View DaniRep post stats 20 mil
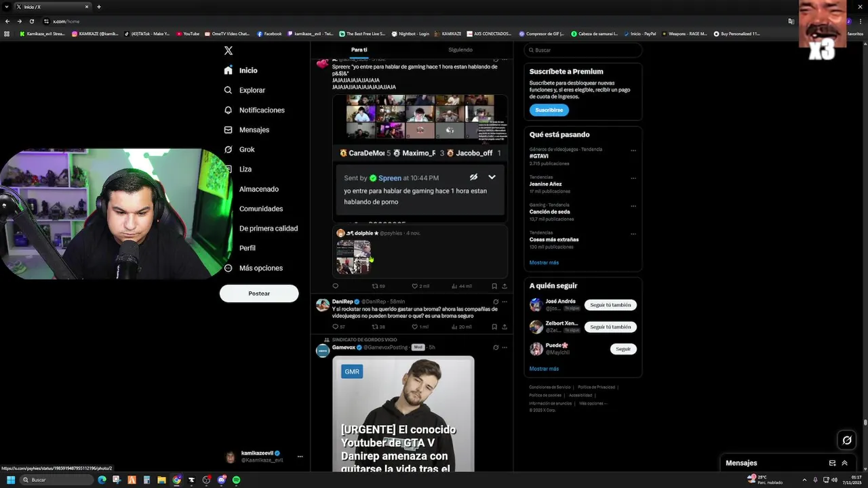Screen dimensions: 868x488 point(461,327)
